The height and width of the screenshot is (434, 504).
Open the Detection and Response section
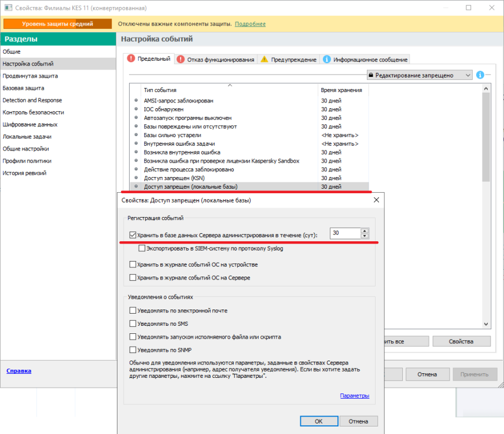click(x=58, y=100)
